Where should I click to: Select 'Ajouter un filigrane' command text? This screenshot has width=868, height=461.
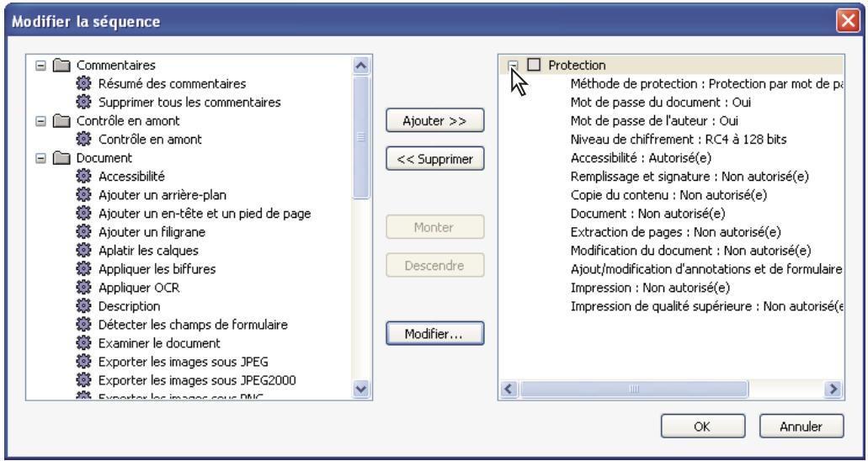[152, 232]
